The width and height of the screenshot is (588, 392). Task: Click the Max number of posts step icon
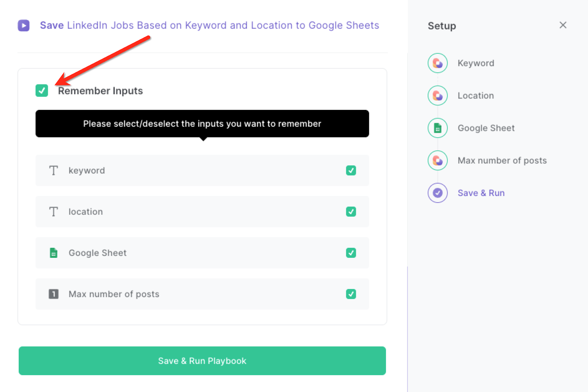[438, 160]
